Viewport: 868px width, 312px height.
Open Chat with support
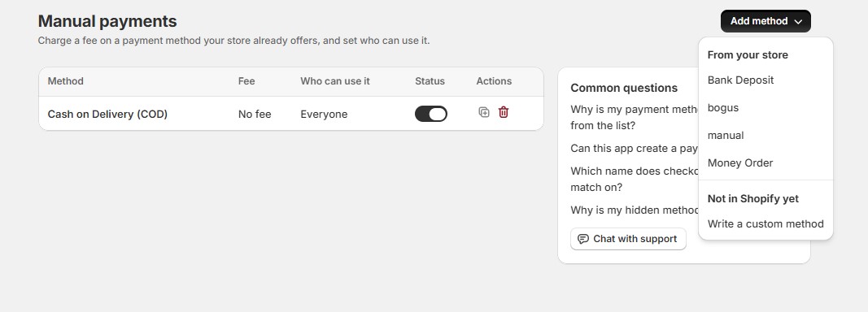click(x=628, y=239)
